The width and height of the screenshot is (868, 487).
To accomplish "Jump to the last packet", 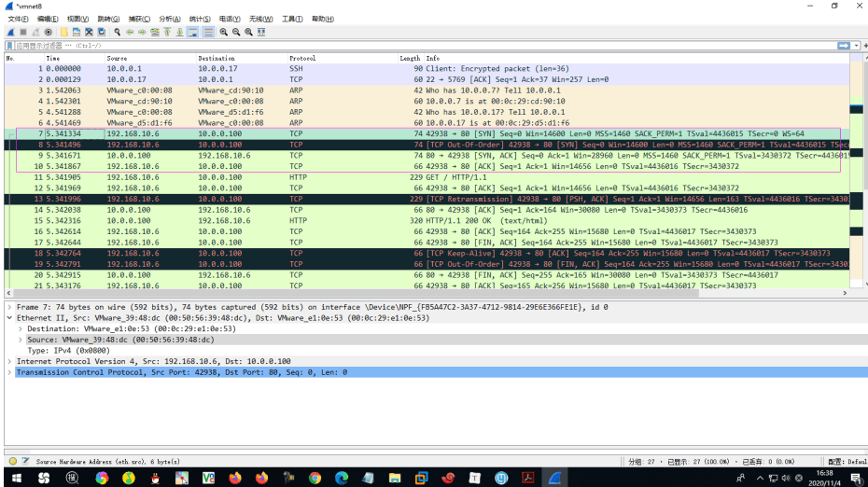I will point(180,32).
